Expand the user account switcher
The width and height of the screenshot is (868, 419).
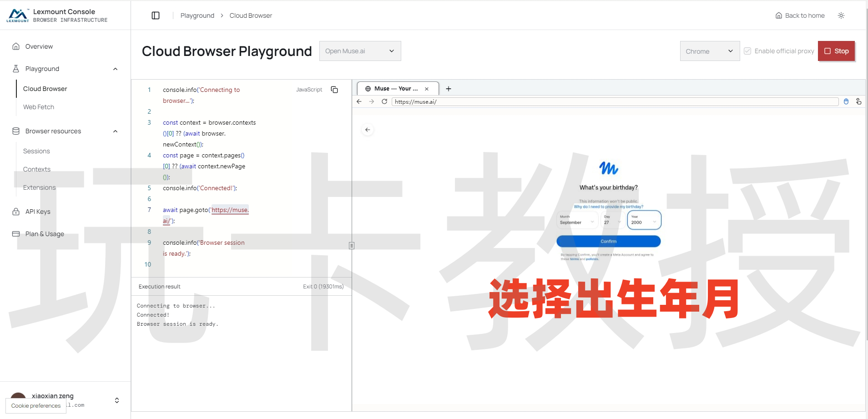[117, 400]
